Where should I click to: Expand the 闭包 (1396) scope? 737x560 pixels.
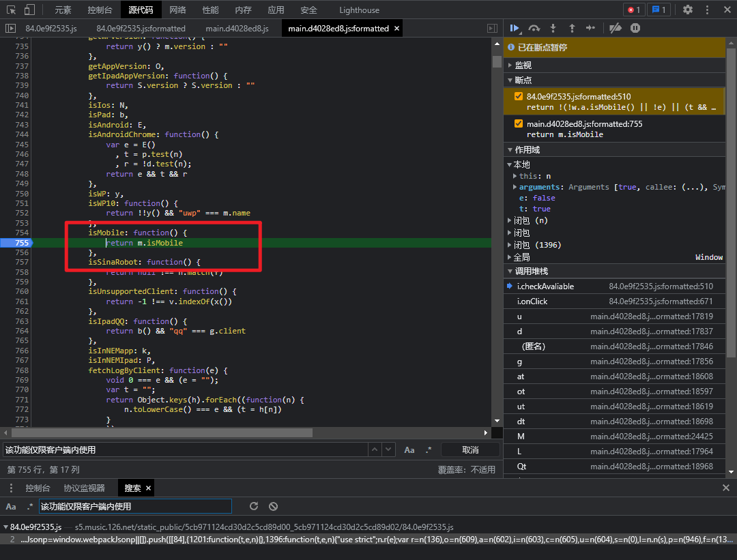[509, 245]
